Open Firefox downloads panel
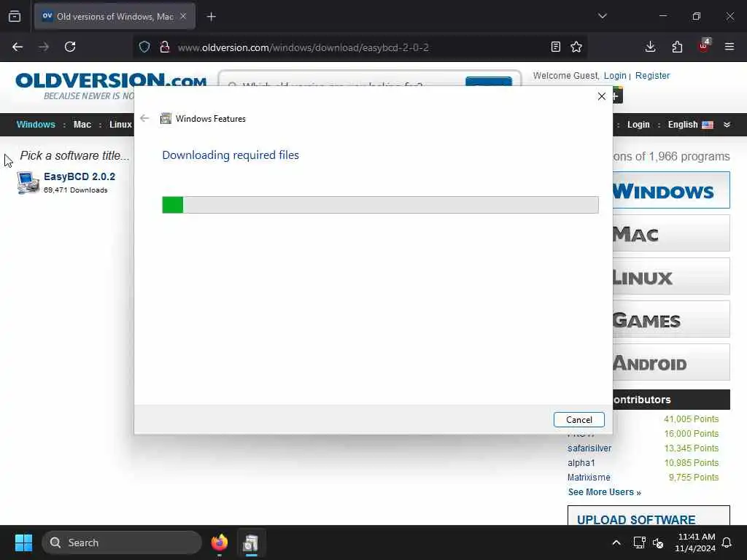 tap(650, 47)
